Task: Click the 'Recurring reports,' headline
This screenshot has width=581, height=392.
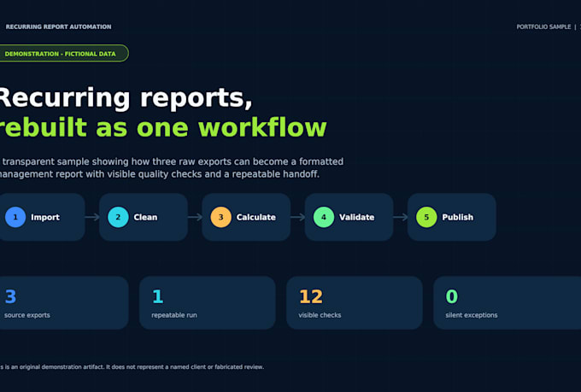Action: click(125, 98)
